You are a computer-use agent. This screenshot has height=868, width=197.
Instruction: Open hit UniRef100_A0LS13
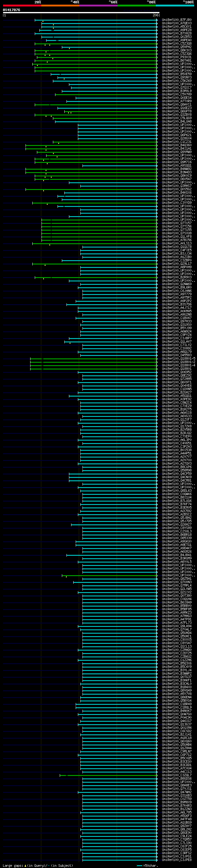tap(177, 243)
